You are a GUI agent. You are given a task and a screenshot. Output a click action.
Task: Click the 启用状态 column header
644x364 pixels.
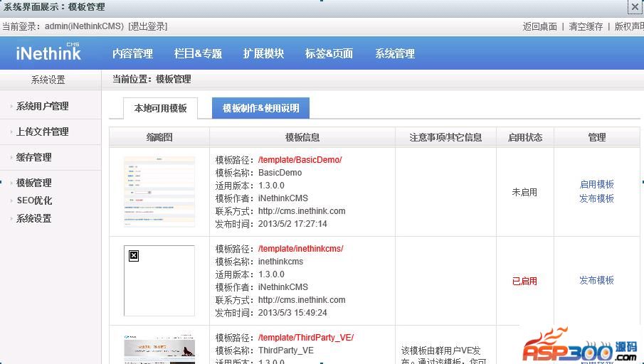(x=525, y=137)
